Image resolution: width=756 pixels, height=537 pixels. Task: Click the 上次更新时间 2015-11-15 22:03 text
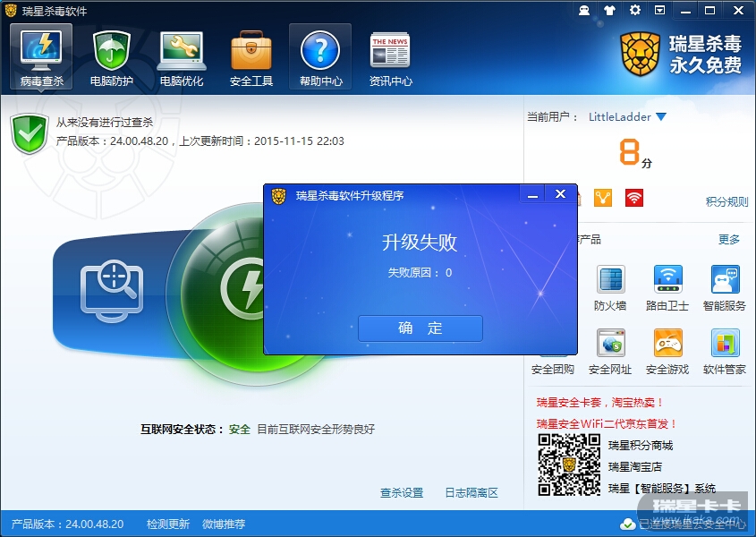(262, 141)
